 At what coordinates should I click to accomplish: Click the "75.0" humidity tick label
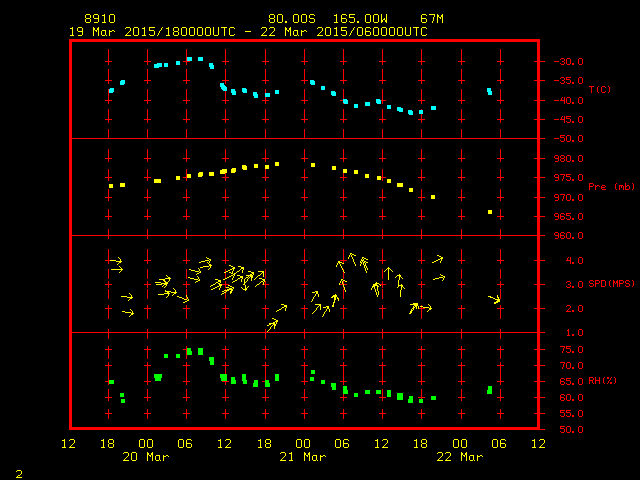tap(571, 350)
